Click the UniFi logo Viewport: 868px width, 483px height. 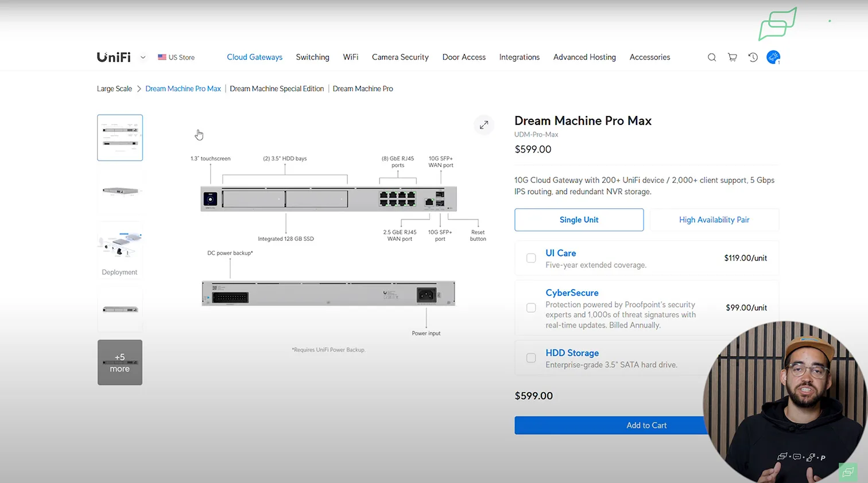(114, 57)
